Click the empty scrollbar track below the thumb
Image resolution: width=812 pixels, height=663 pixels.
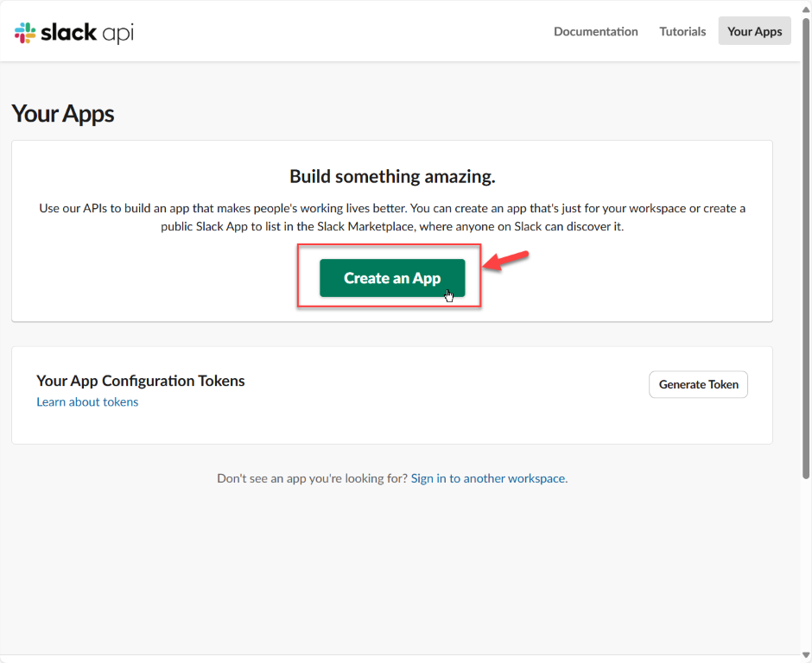[x=806, y=564]
